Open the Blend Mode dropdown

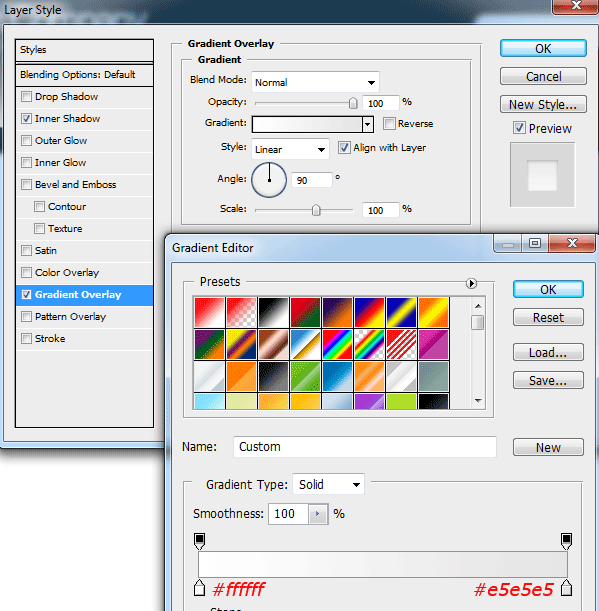315,82
